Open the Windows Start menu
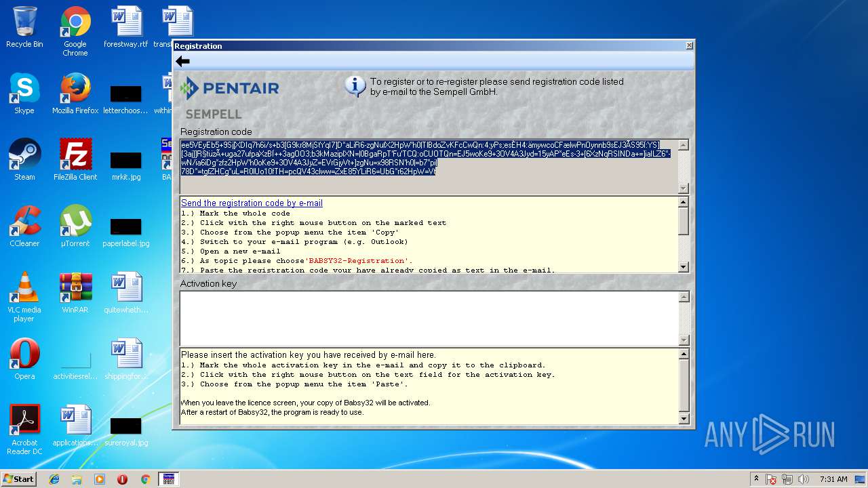Viewport: 868px width, 488px height. pos(18,479)
